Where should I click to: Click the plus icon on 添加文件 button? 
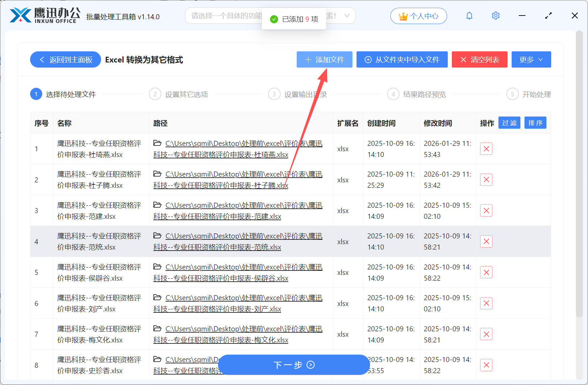click(x=308, y=59)
